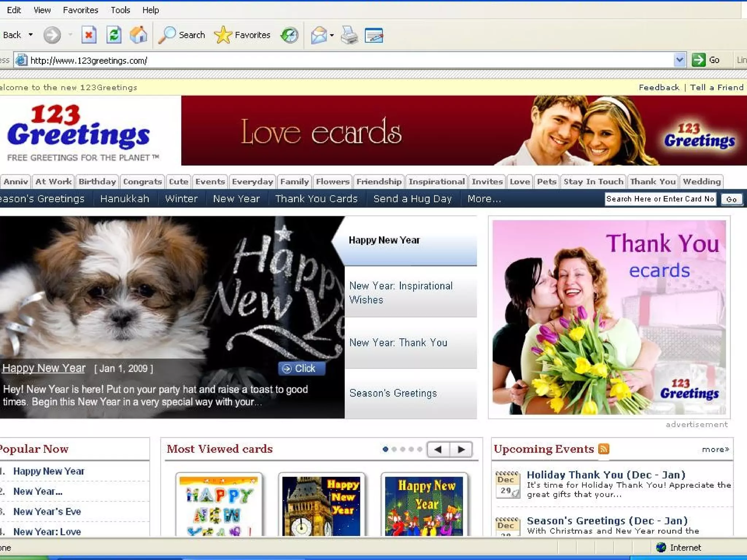Click the Print printer icon
747x560 pixels.
click(349, 35)
